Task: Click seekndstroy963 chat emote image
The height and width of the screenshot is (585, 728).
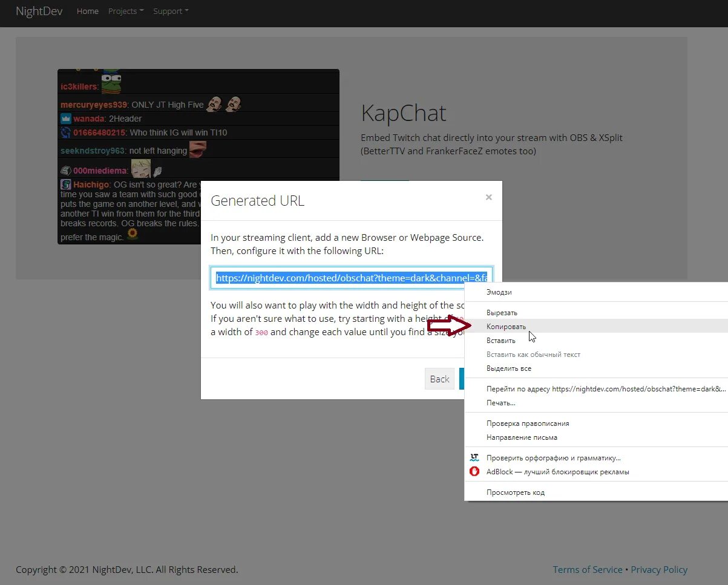Action: pyautogui.click(x=198, y=149)
